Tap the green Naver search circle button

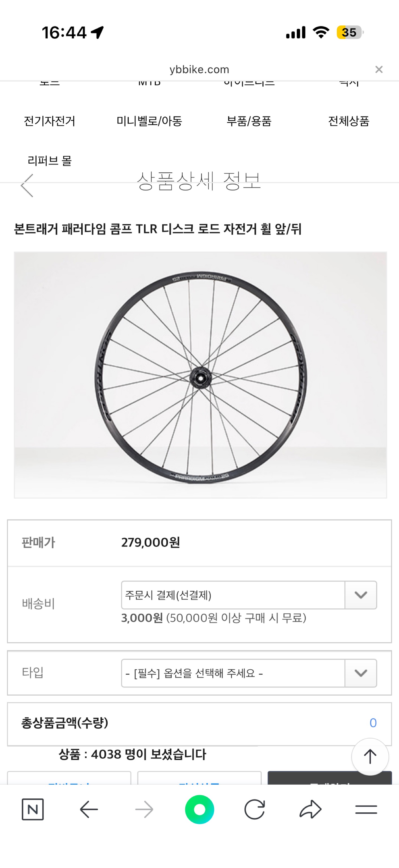click(x=199, y=809)
